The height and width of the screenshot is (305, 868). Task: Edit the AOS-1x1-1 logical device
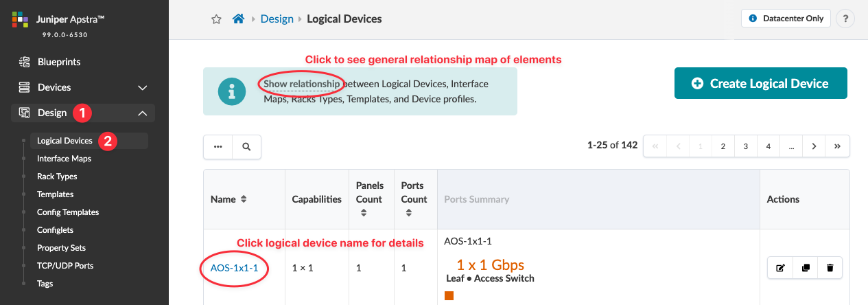[x=780, y=268]
